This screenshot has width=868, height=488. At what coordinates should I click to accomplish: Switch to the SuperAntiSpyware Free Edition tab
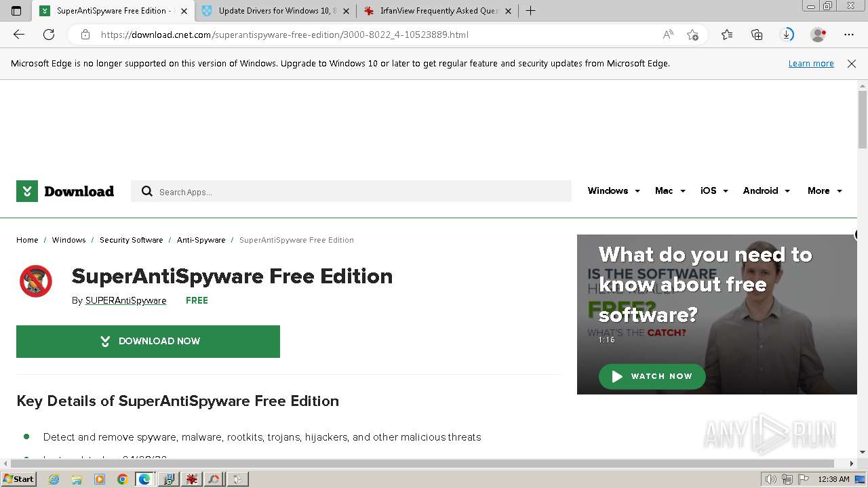113,11
